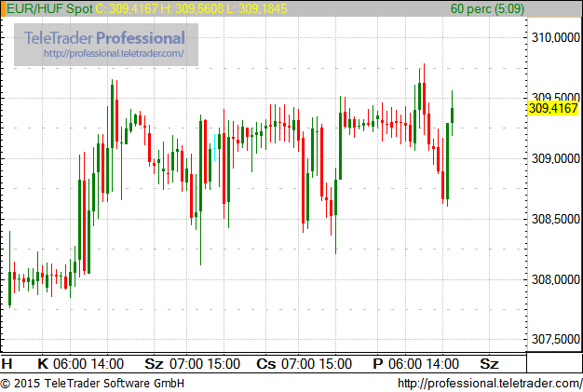
Task: Select the high value H: 309,5608
Action: coord(192,8)
